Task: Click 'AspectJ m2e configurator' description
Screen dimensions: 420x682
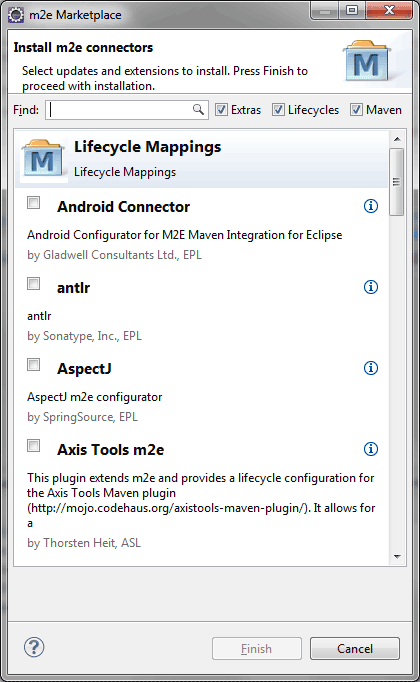Action: 94,397
